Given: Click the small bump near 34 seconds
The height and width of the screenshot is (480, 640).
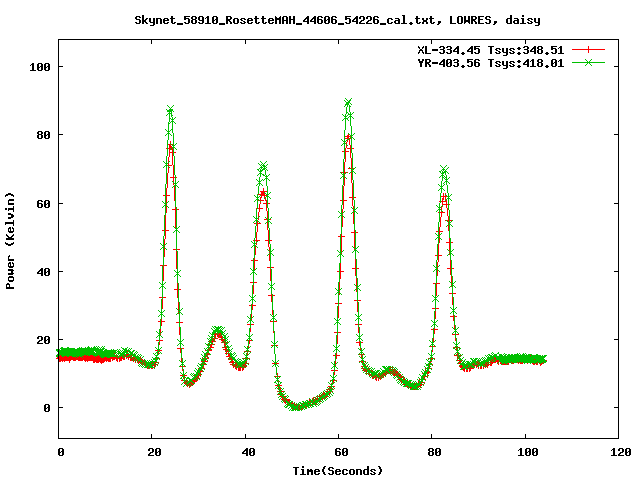Looking at the screenshot, I should [218, 331].
